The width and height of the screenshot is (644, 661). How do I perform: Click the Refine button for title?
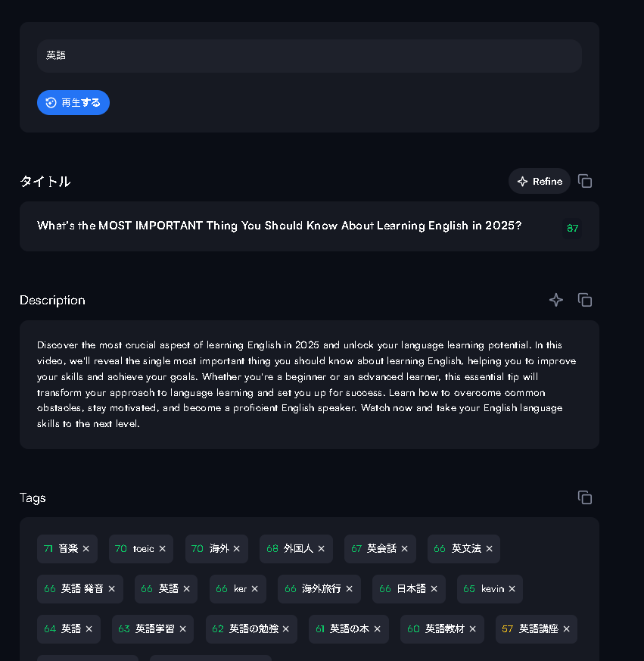(540, 181)
